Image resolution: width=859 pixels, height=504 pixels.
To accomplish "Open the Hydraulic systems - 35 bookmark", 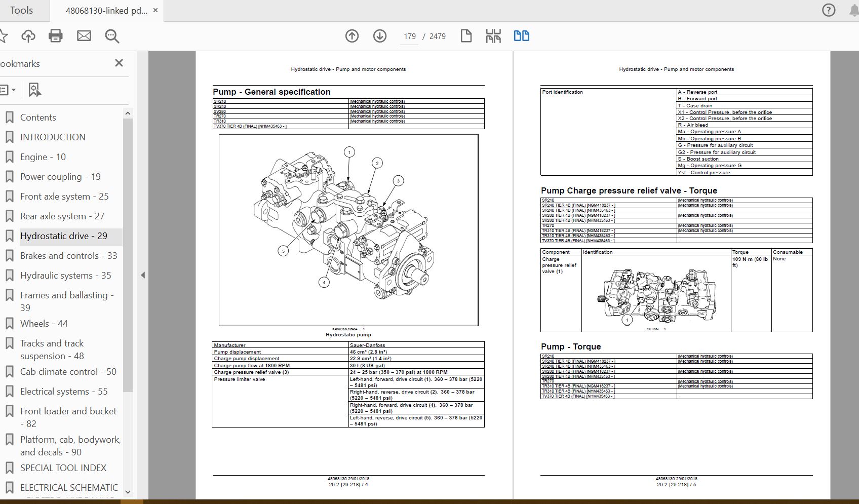I will pyautogui.click(x=65, y=276).
